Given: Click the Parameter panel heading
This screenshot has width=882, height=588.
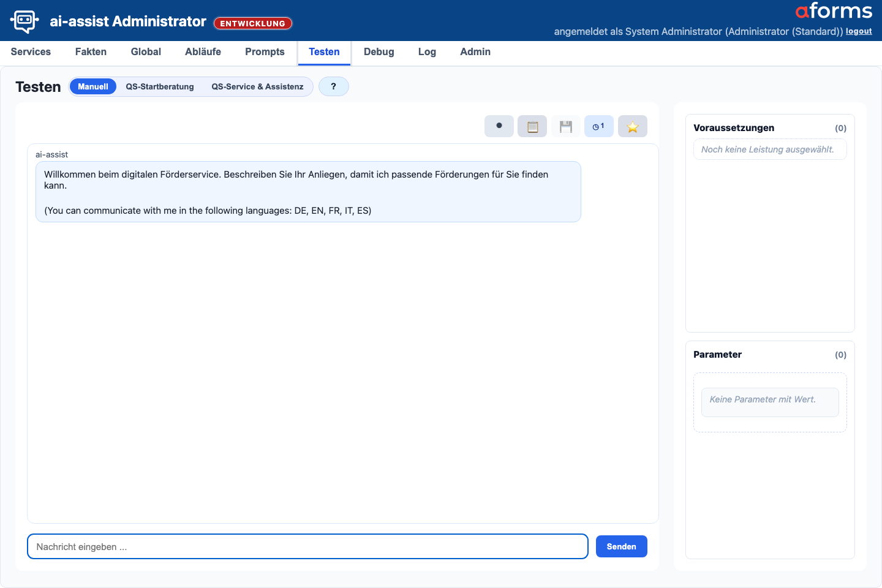Looking at the screenshot, I should [x=717, y=355].
